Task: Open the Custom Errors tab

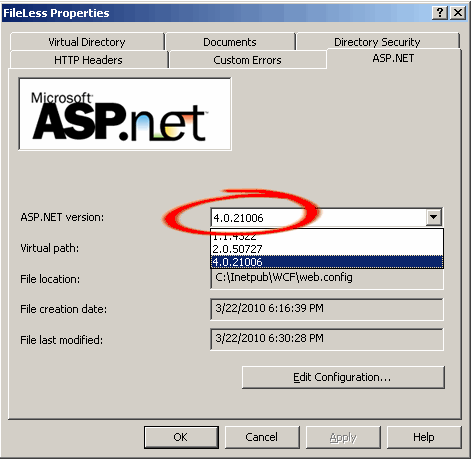Action: click(x=247, y=60)
